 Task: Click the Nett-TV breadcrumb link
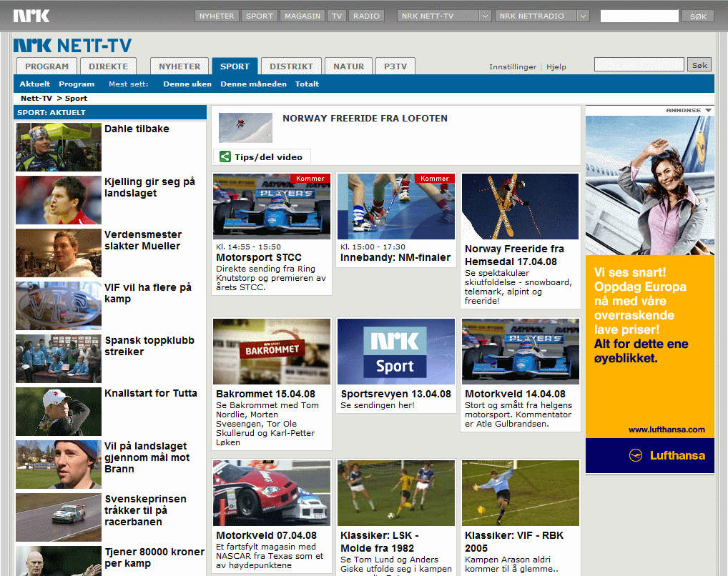36,99
